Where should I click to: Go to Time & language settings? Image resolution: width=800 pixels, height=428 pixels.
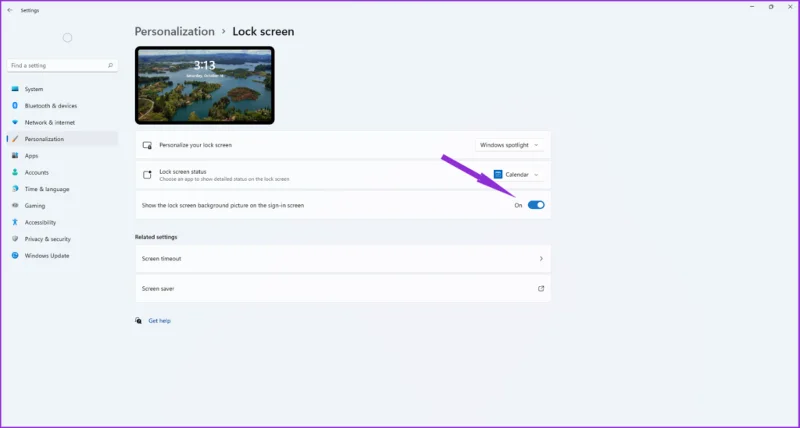[62, 189]
